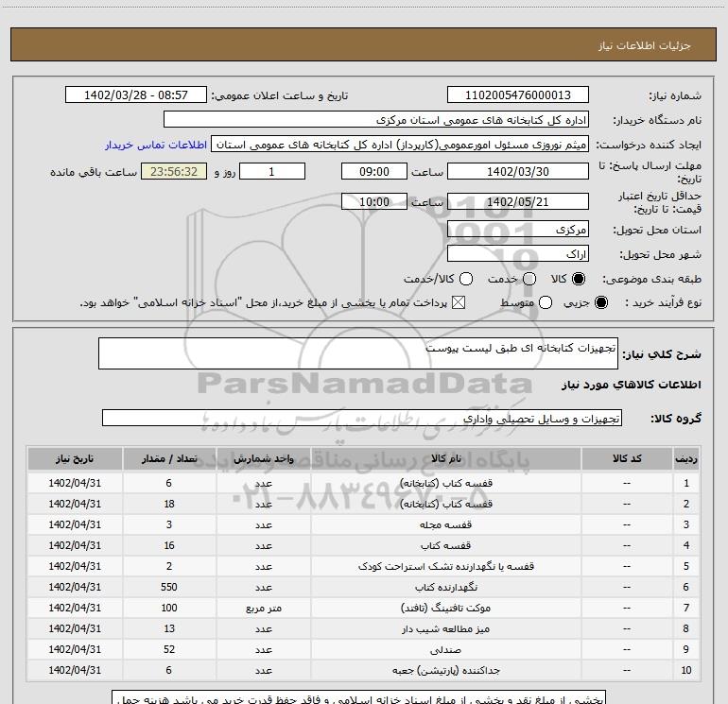
Task: Click the goods group field تجهیزات و وسایل تحصیلی
Action: click(x=362, y=418)
